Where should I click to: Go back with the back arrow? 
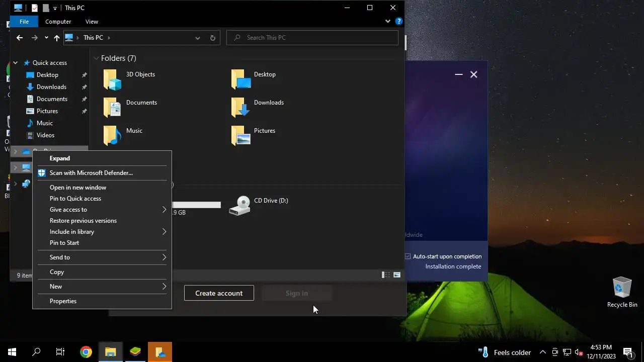click(20, 38)
